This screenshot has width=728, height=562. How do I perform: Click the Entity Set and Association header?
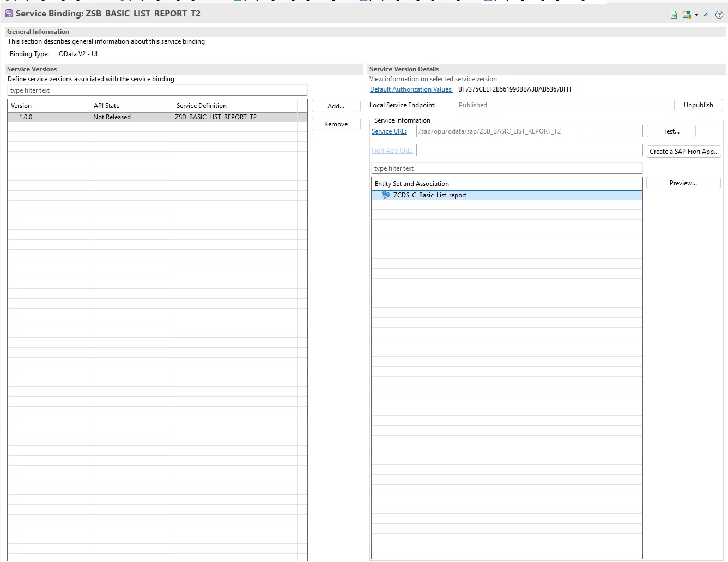507,184
